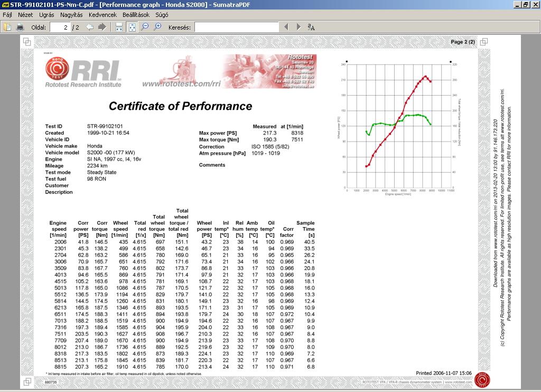Click the SumatraPDF title bar app icon
541x392 pixels.
(x=5, y=4)
